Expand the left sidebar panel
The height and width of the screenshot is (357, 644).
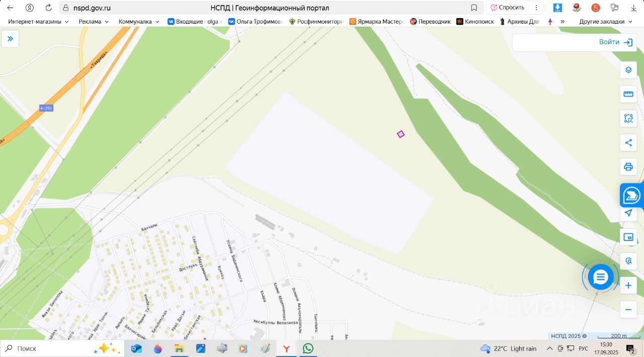pyautogui.click(x=10, y=39)
